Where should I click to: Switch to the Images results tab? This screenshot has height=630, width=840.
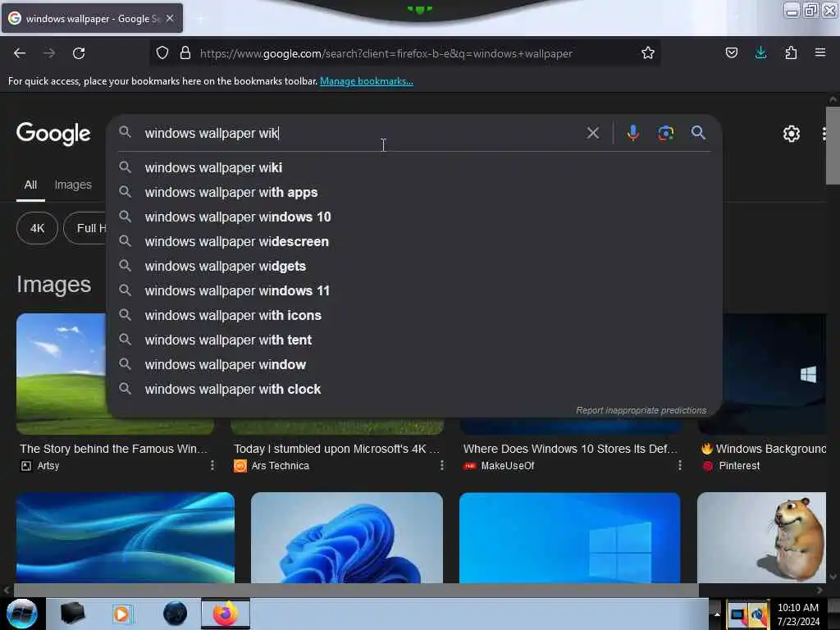(x=73, y=185)
